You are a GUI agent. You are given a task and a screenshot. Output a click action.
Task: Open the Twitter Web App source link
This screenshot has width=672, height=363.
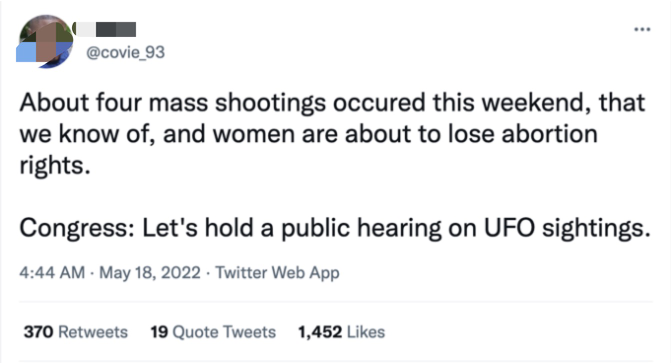[x=277, y=273]
